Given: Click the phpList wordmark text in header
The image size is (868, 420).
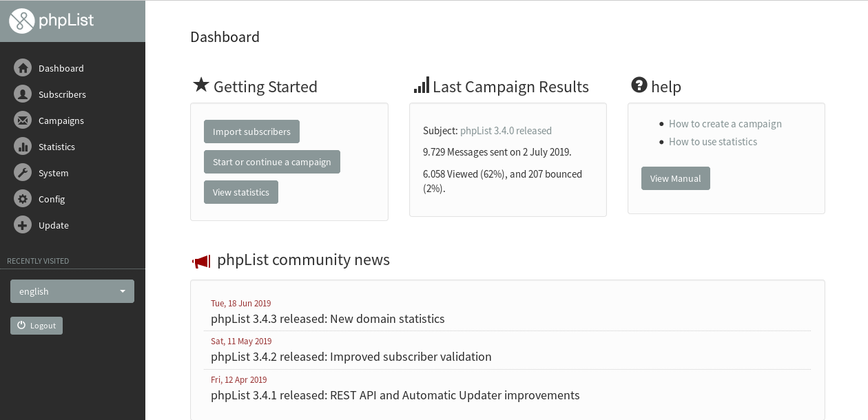Looking at the screenshot, I should pyautogui.click(x=66, y=20).
